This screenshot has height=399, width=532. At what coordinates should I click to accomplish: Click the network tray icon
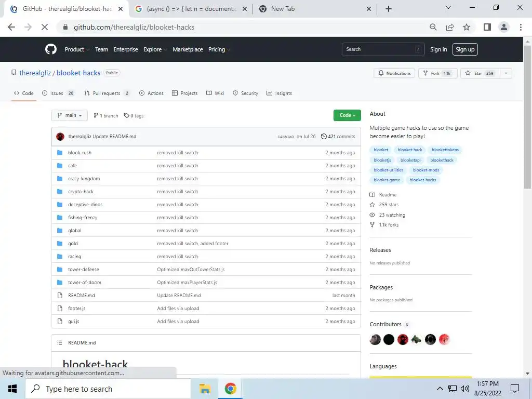(453, 389)
